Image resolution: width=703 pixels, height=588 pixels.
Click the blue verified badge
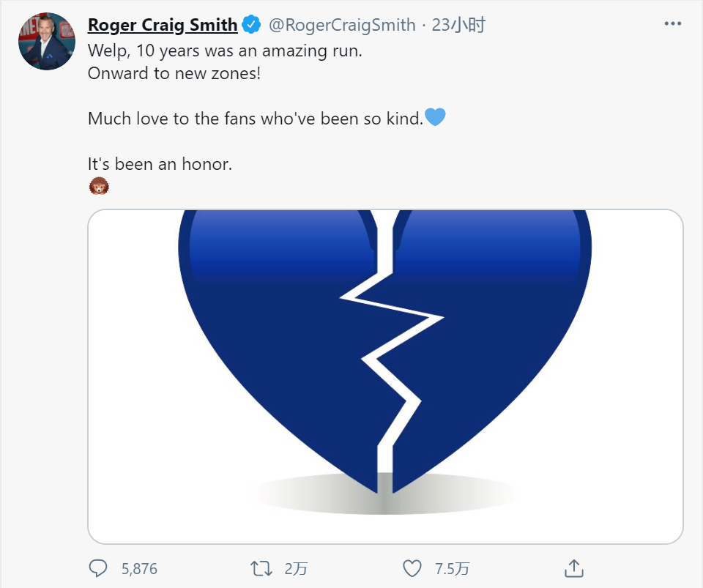coord(252,25)
